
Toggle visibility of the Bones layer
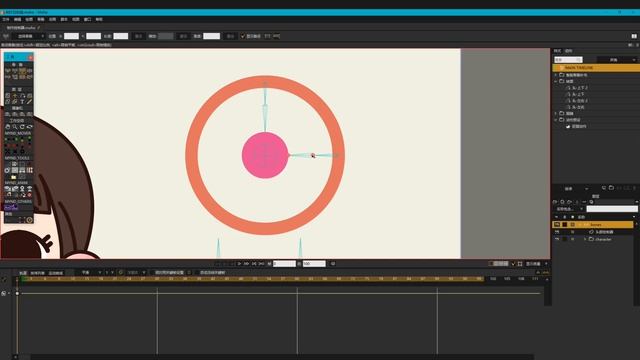click(x=557, y=224)
